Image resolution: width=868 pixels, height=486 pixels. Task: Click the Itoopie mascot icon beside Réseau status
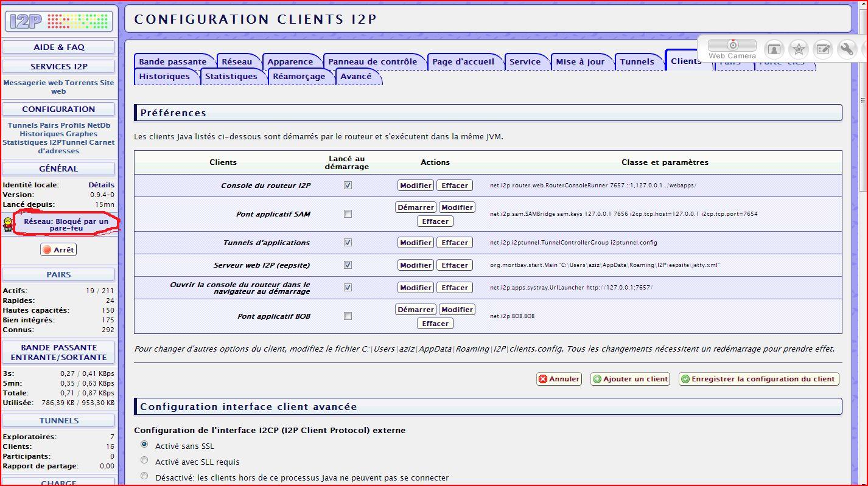[8, 224]
